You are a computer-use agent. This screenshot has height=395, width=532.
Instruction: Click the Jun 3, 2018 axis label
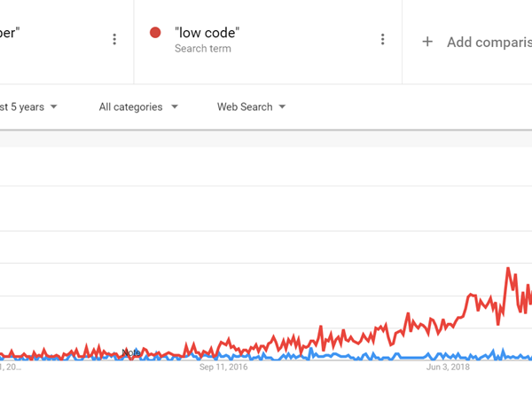click(448, 367)
